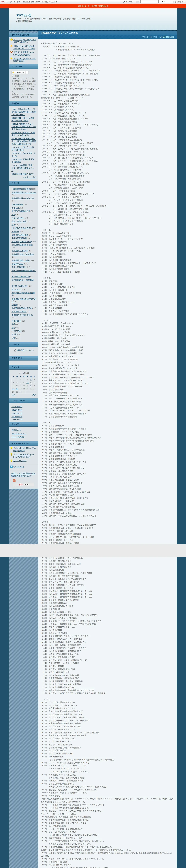
Task: Click the ログイン link in the top-right corner
Action: [182, 2]
